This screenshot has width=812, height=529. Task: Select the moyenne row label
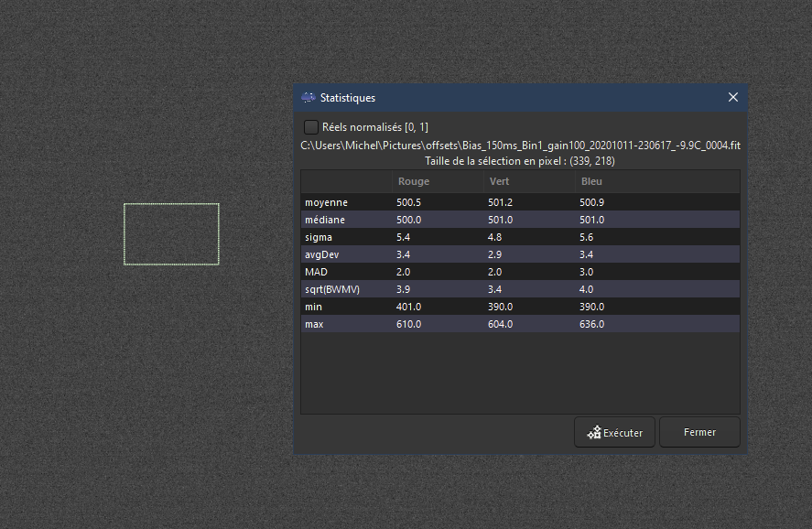[326, 202]
